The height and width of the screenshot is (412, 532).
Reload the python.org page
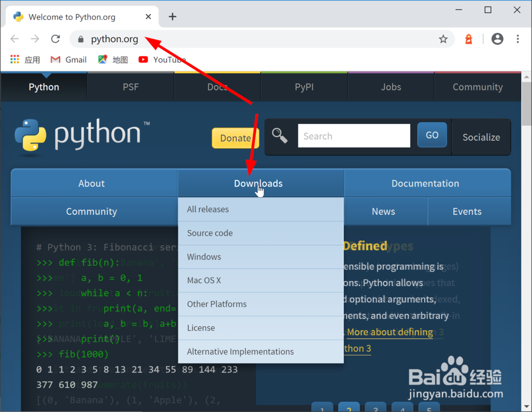[x=55, y=39]
